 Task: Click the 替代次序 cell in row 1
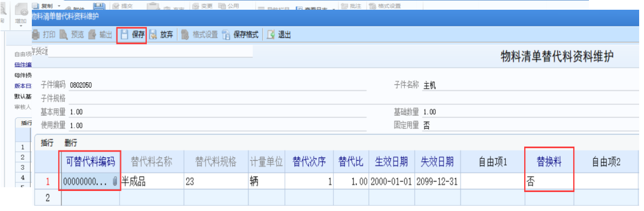click(x=309, y=182)
